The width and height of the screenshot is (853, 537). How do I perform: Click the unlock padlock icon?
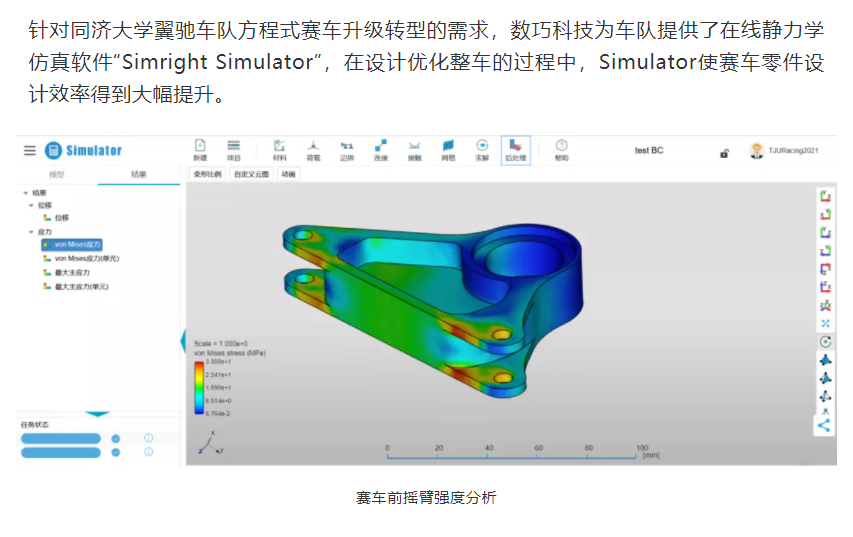(724, 153)
